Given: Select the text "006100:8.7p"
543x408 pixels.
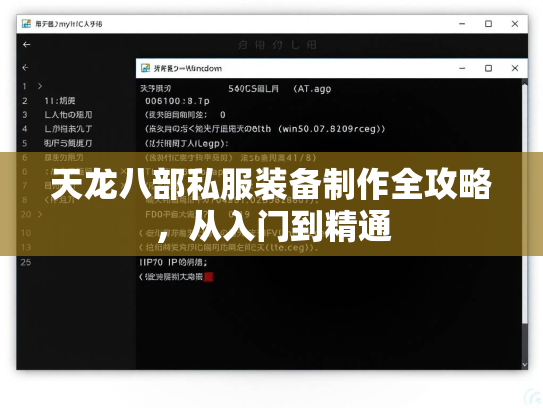Looking at the screenshot, I should [177, 101].
